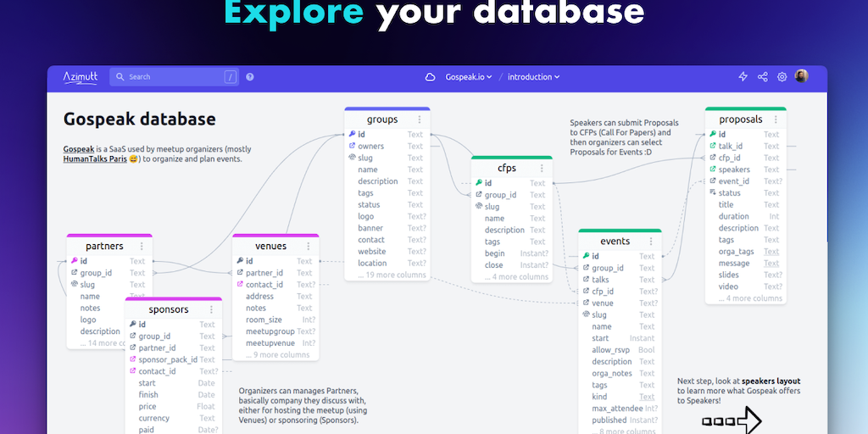
Task: Open partners table options menu
Action: click(142, 247)
